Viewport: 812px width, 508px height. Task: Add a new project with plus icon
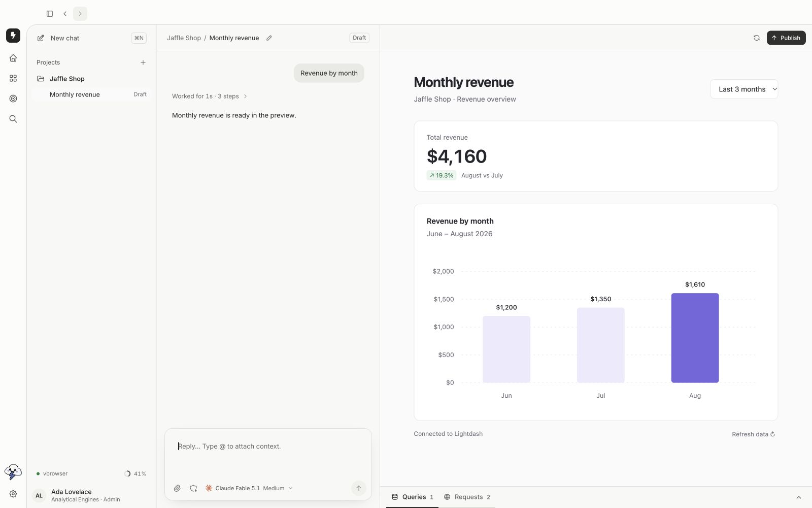[x=143, y=62]
